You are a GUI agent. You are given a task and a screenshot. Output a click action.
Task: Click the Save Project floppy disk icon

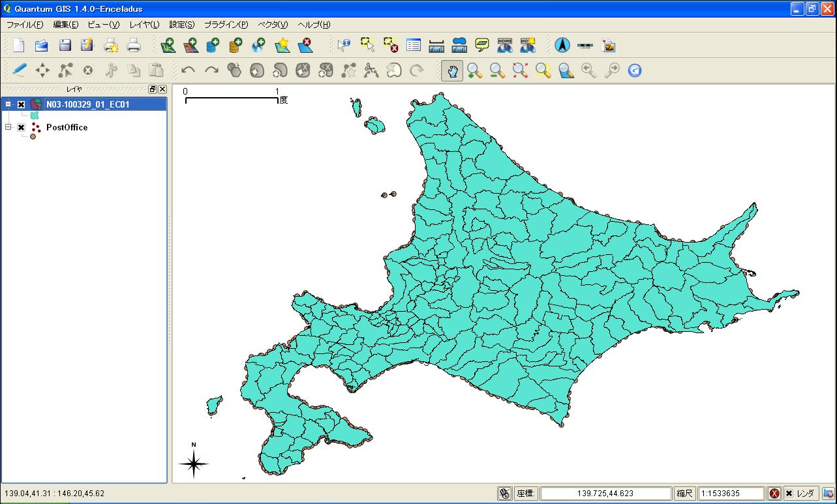coord(65,46)
